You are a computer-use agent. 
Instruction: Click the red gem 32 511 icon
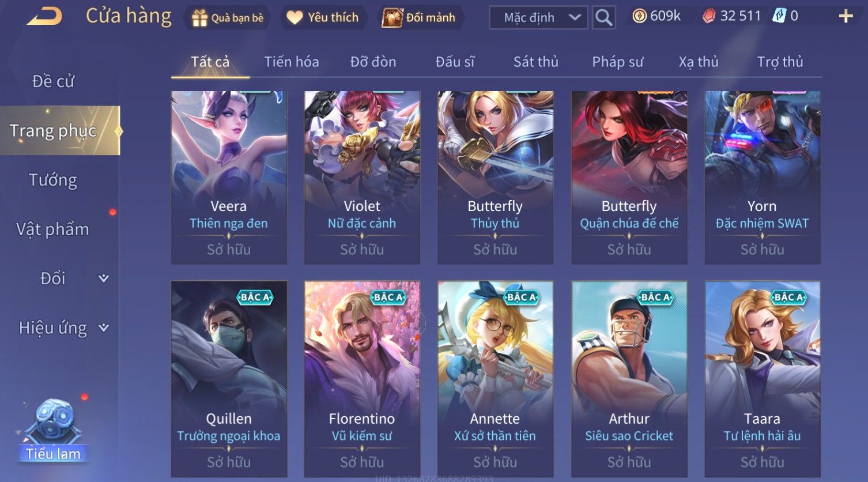(709, 16)
